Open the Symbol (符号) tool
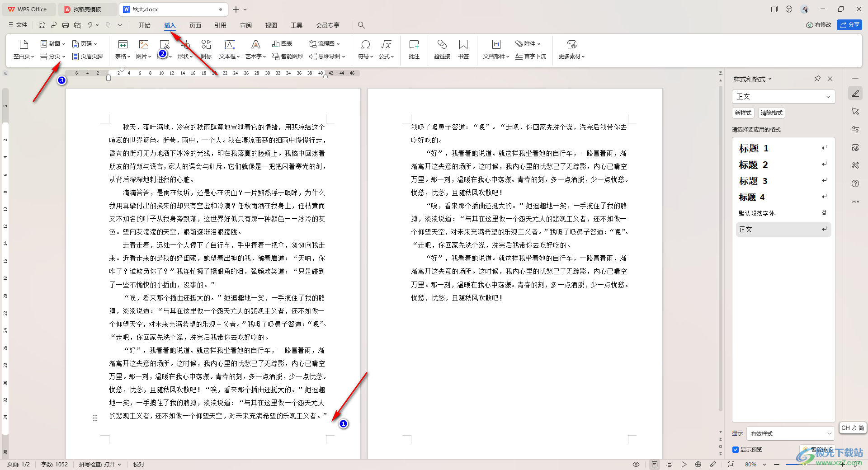The height and width of the screenshot is (470, 868). 365,50
